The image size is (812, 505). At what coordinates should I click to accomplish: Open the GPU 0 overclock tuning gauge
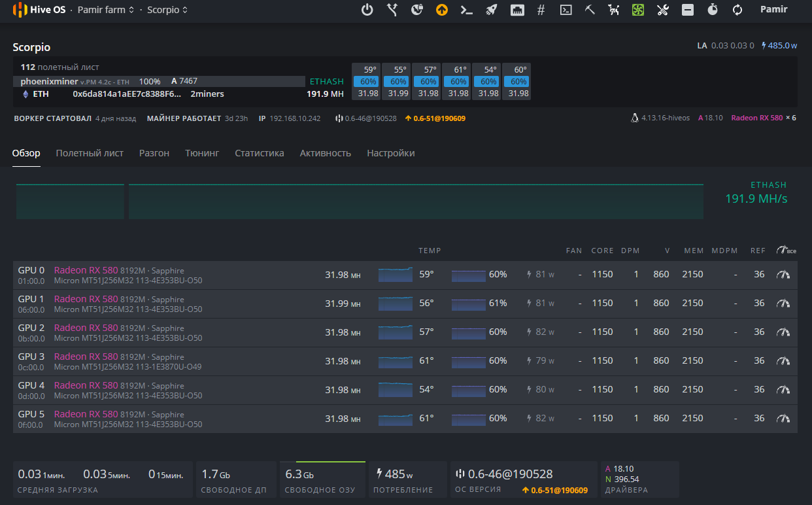pyautogui.click(x=783, y=275)
